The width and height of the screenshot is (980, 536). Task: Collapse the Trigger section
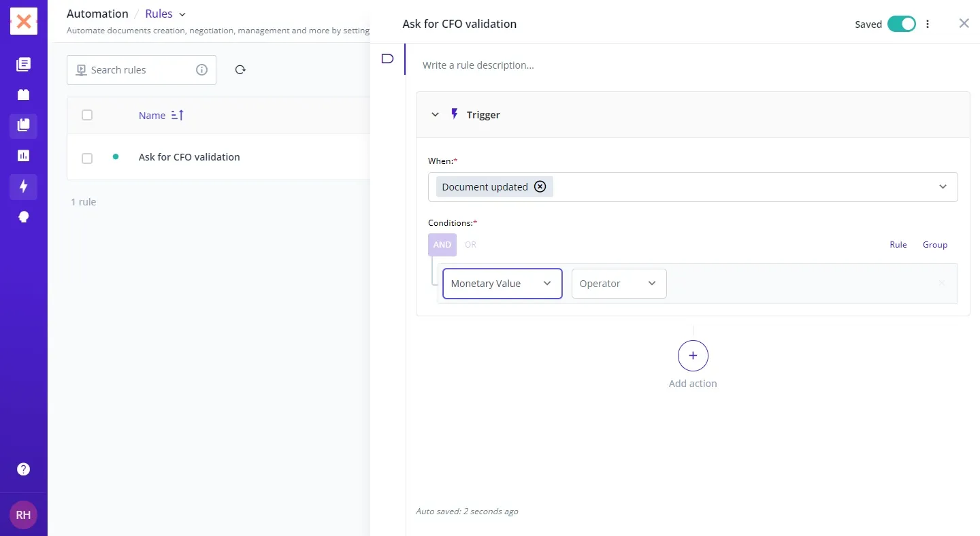pyautogui.click(x=436, y=115)
